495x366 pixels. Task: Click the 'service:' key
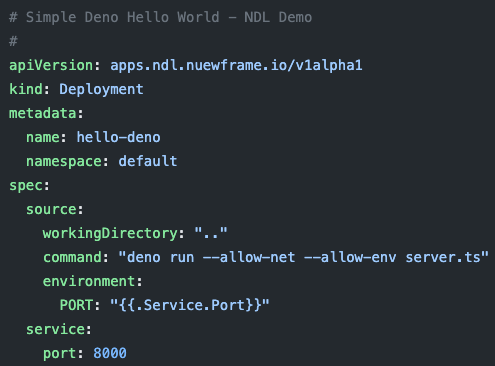tap(59, 329)
